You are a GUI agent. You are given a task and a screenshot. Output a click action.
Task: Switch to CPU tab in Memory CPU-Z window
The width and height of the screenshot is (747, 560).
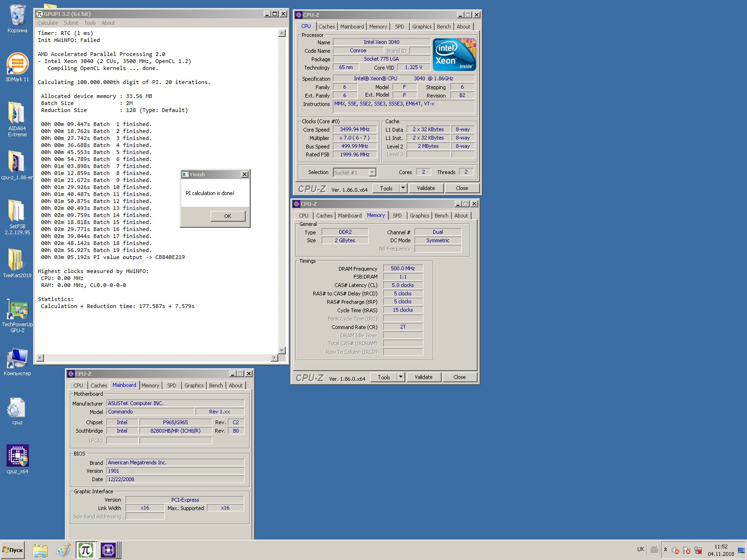pyautogui.click(x=304, y=216)
